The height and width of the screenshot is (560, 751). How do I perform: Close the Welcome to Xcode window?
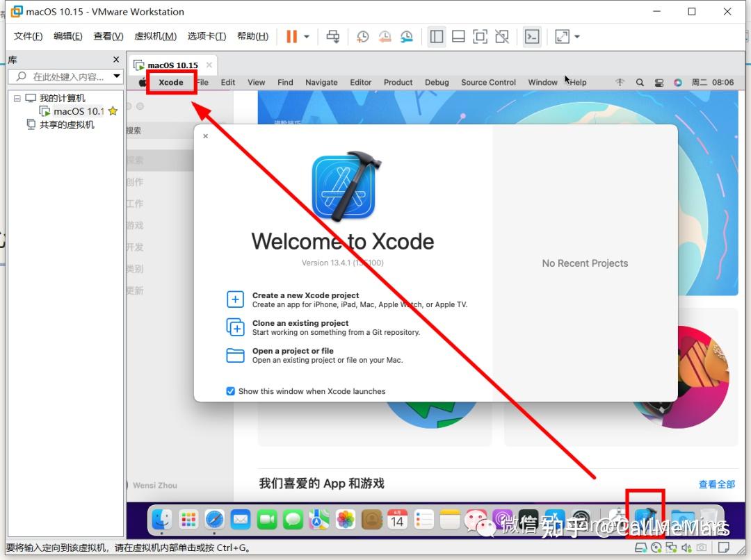click(205, 136)
